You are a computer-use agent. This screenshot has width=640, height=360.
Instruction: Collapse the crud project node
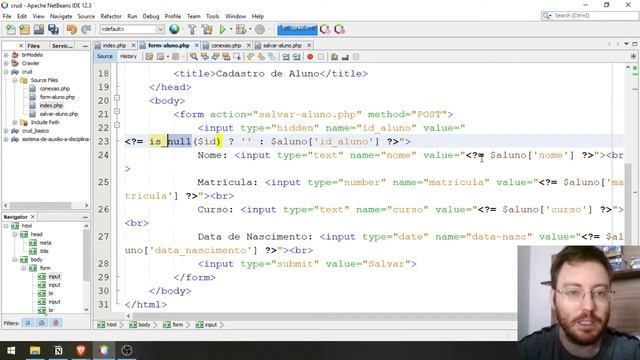click(x=6, y=72)
